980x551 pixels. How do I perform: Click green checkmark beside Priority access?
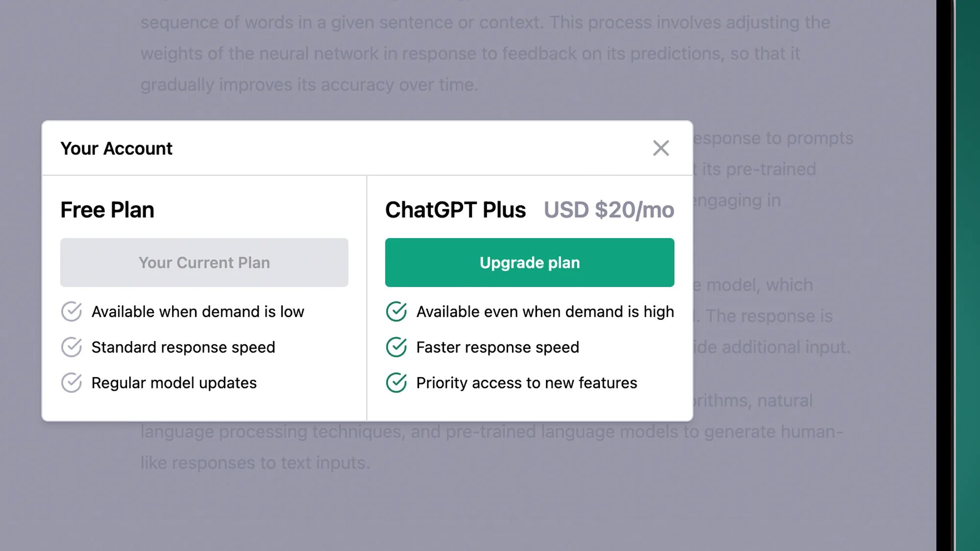396,383
